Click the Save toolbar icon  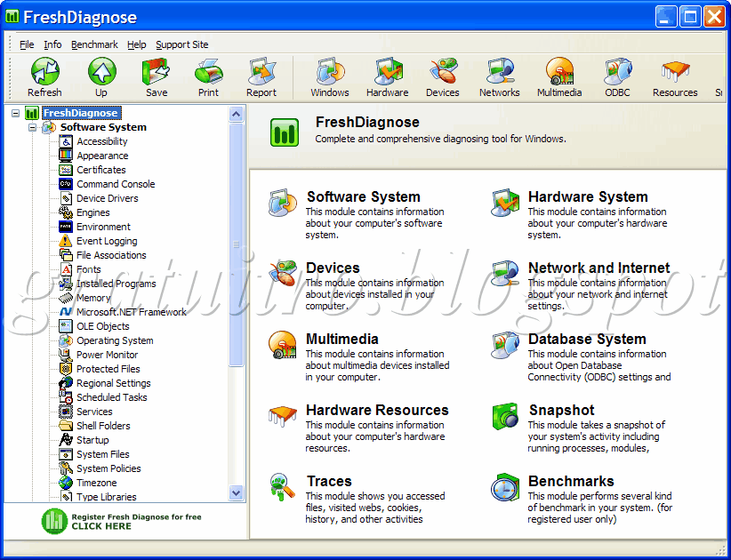point(156,71)
